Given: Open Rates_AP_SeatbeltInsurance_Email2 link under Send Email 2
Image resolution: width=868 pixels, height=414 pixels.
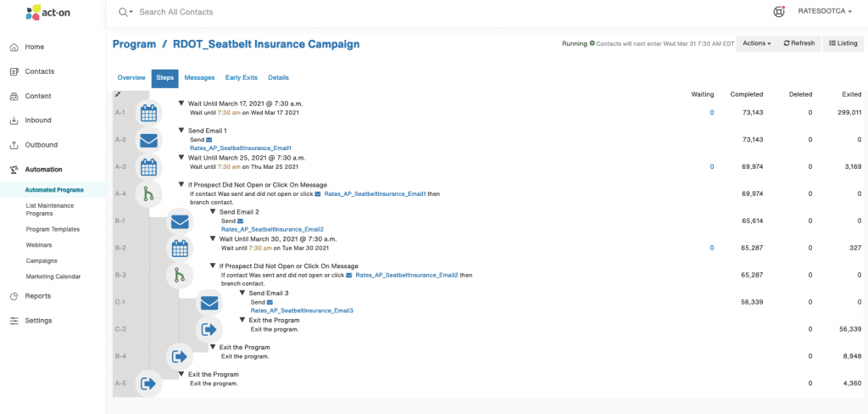Looking at the screenshot, I should coord(272,229).
